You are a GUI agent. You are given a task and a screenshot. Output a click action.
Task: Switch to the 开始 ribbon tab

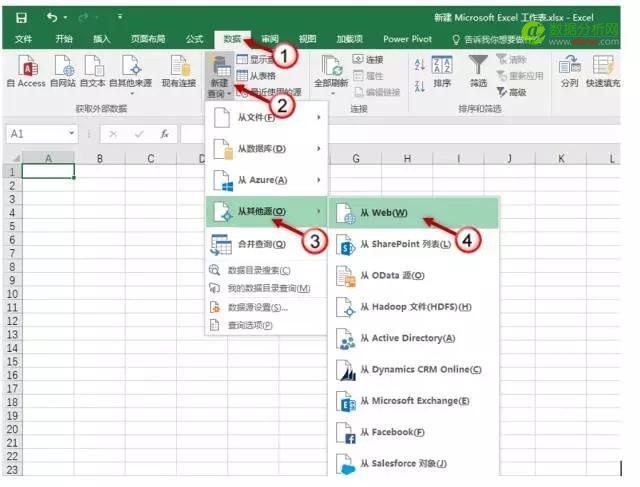(x=64, y=39)
